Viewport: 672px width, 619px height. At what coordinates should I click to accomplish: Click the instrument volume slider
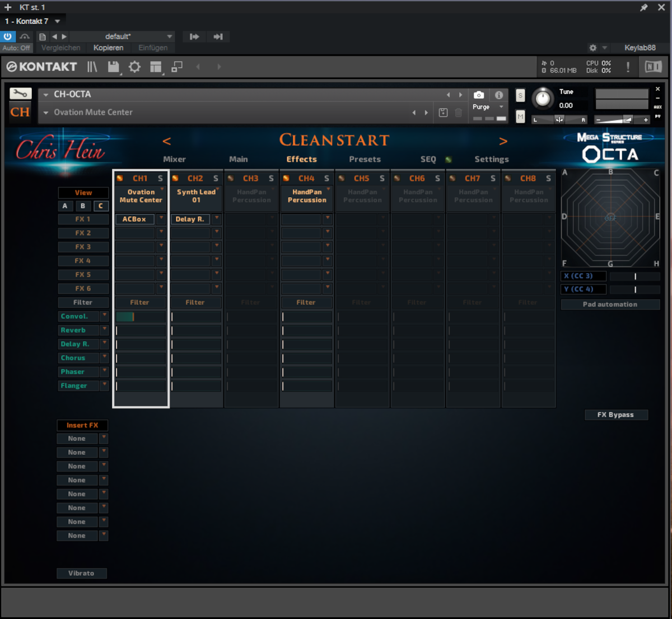[622, 119]
